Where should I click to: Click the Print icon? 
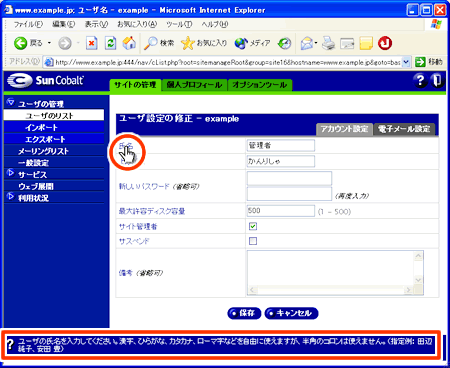tap(328, 43)
